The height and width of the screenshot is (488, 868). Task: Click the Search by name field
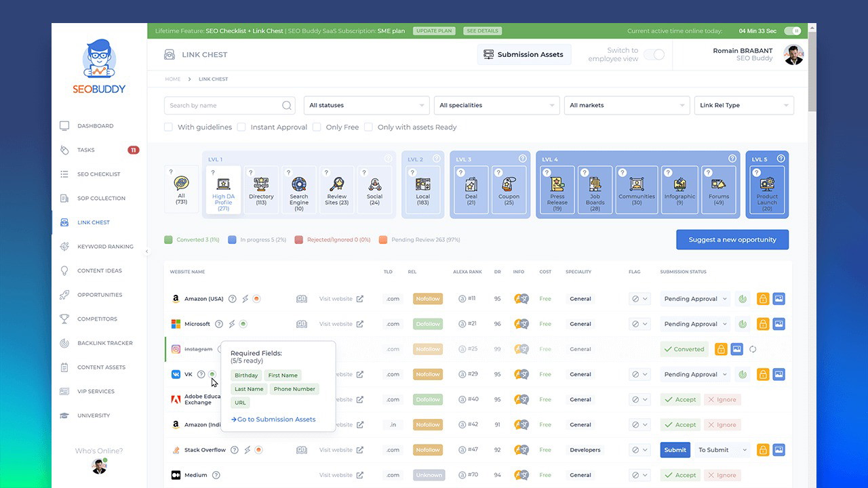point(224,106)
